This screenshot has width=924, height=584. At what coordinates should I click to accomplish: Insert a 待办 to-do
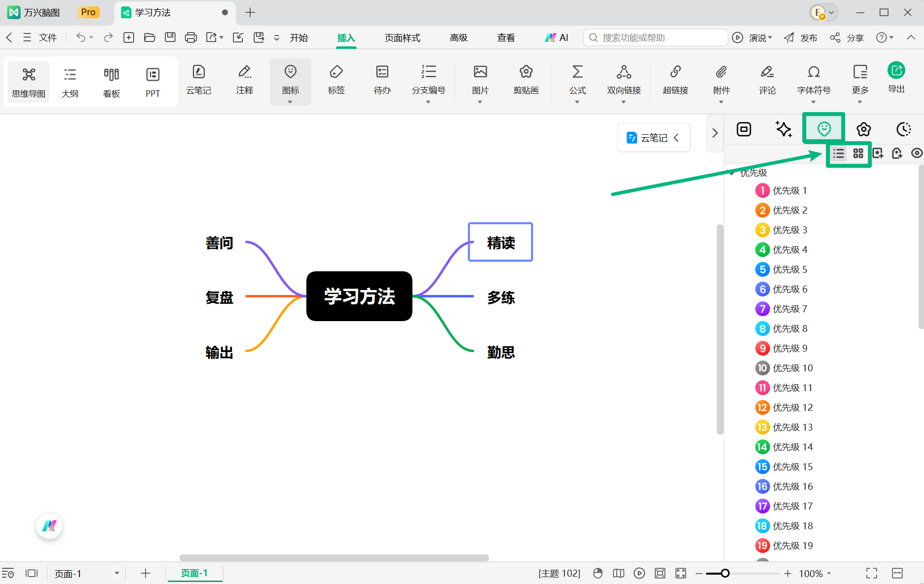(382, 80)
